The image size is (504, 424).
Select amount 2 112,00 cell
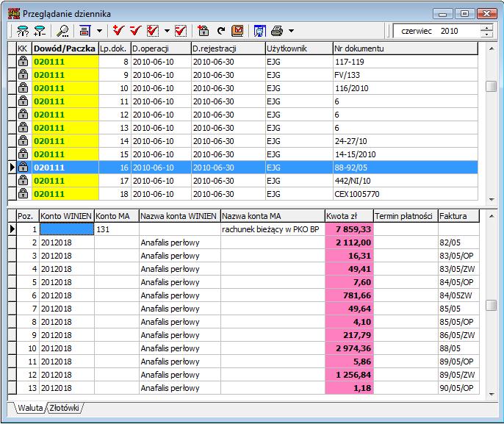click(x=349, y=242)
